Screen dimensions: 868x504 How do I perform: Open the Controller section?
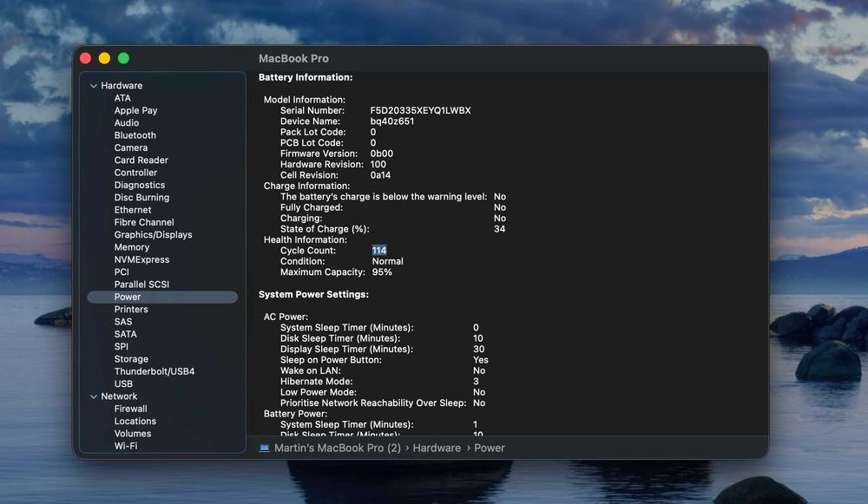click(x=135, y=173)
